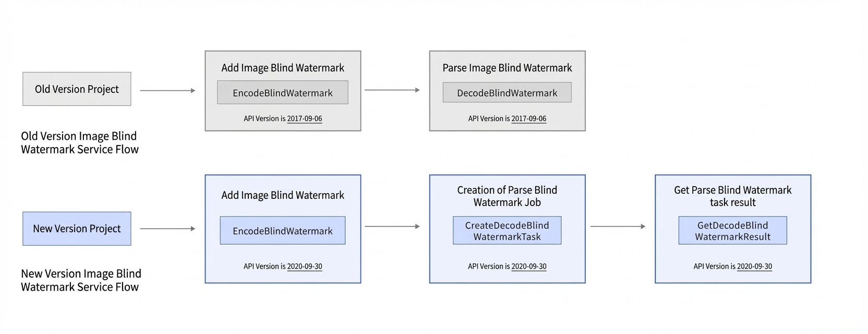The height and width of the screenshot is (334, 868).
Task: Click the Add Image Blind Watermark heading in the blue box
Action: (283, 195)
